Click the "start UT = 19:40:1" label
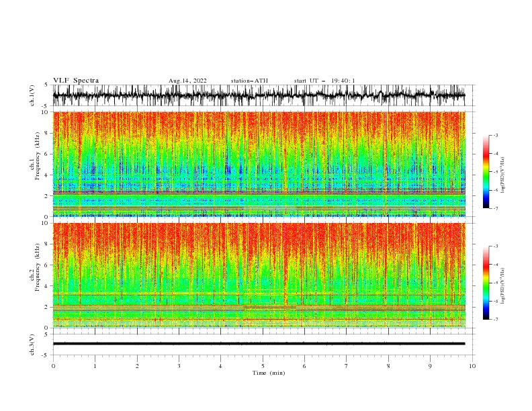 (x=324, y=81)
